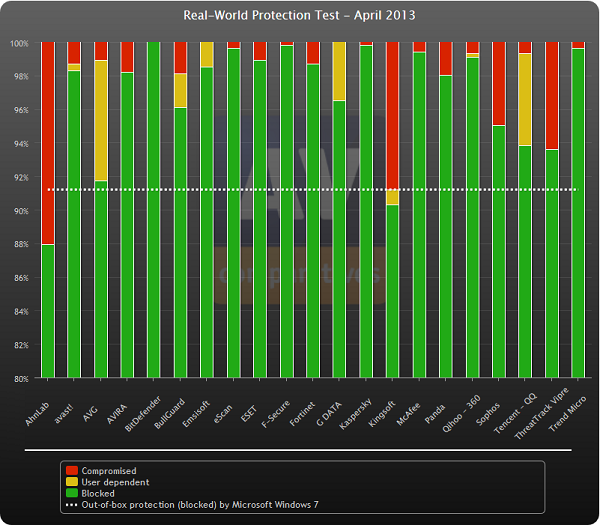The height and width of the screenshot is (525, 600).
Task: Click the Qihoo - 360 axis label
Action: tap(461, 414)
